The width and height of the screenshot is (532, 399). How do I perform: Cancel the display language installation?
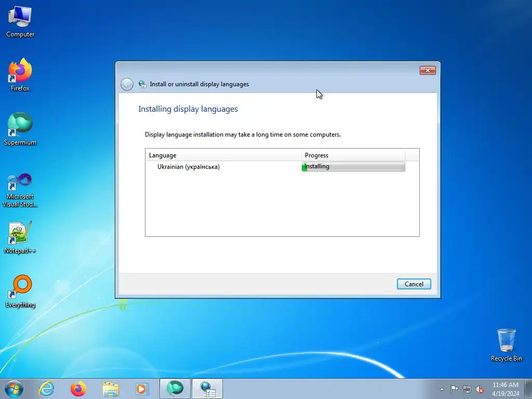tap(414, 284)
